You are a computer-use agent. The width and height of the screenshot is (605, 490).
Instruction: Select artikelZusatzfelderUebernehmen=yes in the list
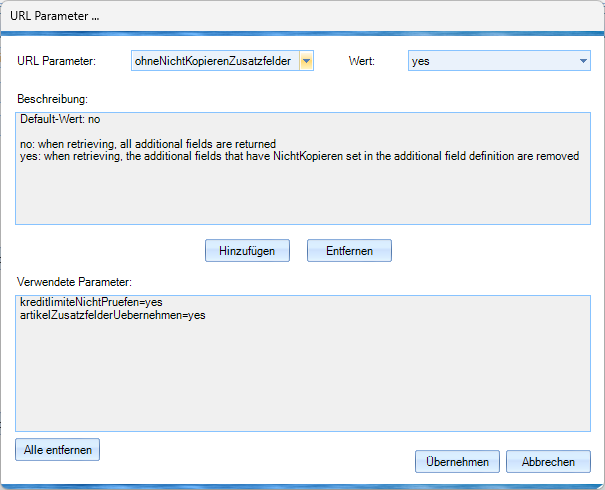coord(112,316)
